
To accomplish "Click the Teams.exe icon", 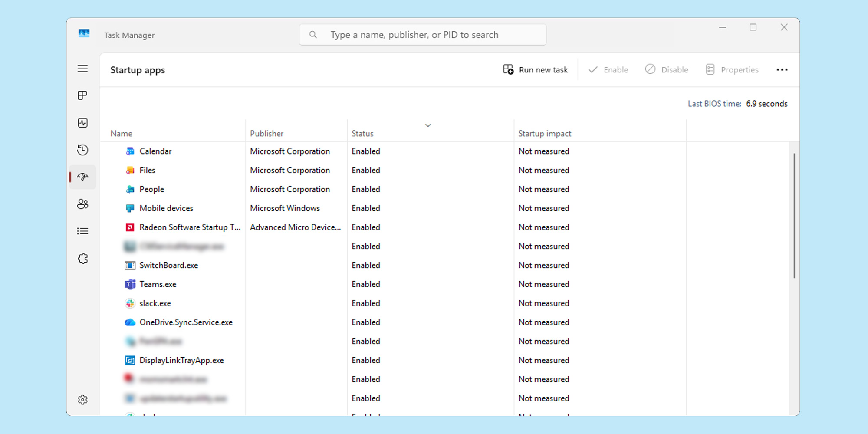I will click(130, 284).
